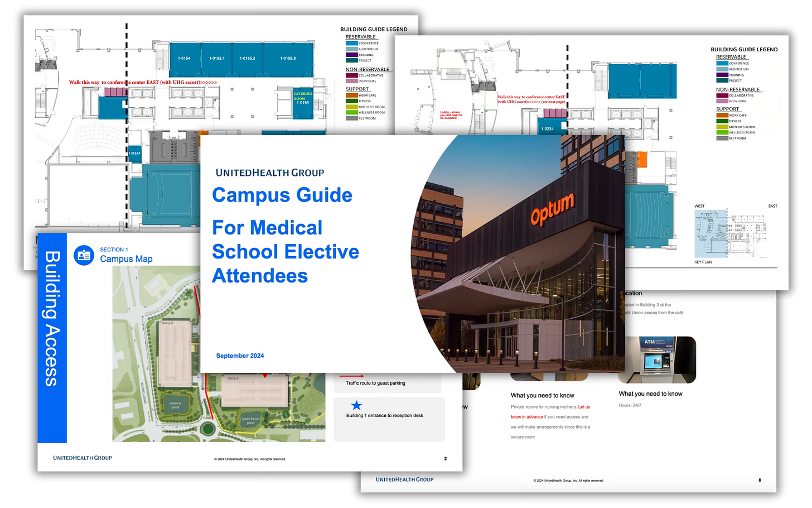The width and height of the screenshot is (812, 508).
Task: Click the 'SUPPORT' heading in the left legend
Action: tap(357, 89)
